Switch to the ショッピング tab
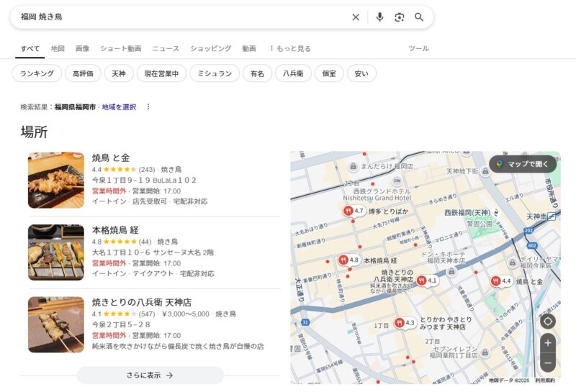 [210, 49]
